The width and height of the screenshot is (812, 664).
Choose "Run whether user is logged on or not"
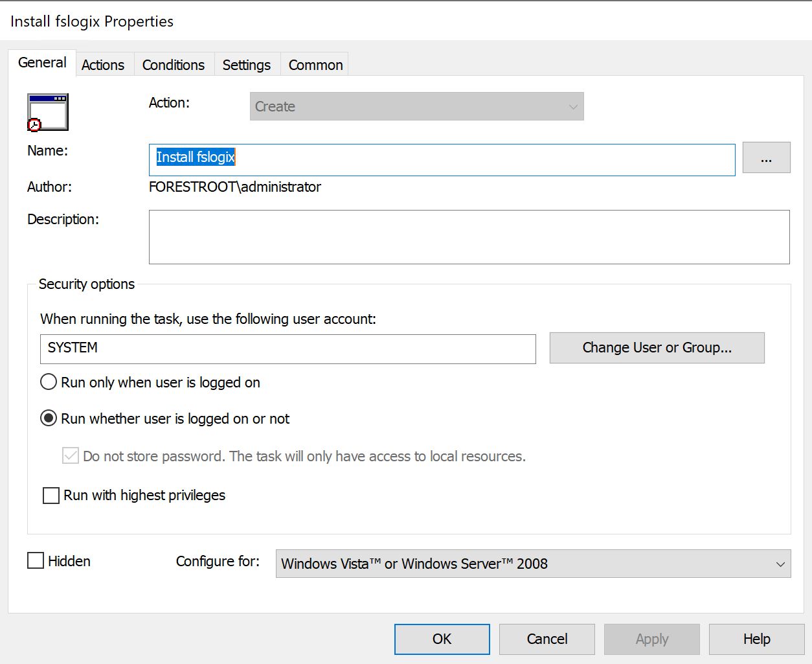pos(48,418)
